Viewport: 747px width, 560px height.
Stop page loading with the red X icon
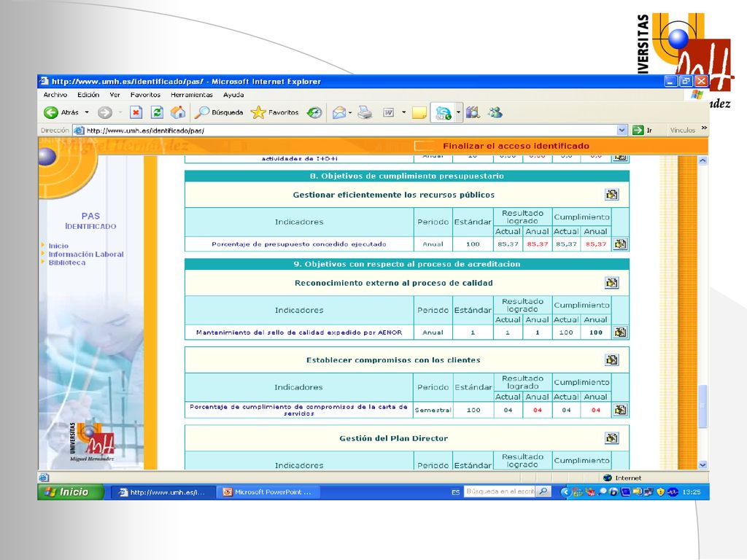pyautogui.click(x=136, y=112)
